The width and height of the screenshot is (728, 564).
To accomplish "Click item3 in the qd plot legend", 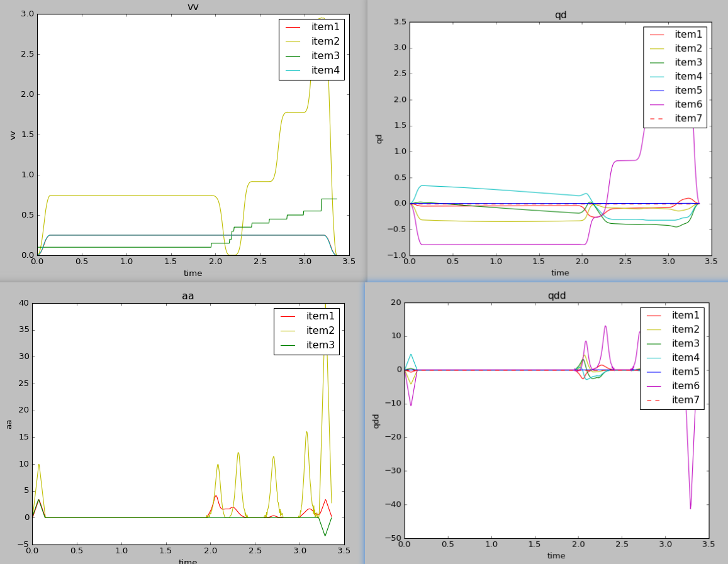I will 688,62.
